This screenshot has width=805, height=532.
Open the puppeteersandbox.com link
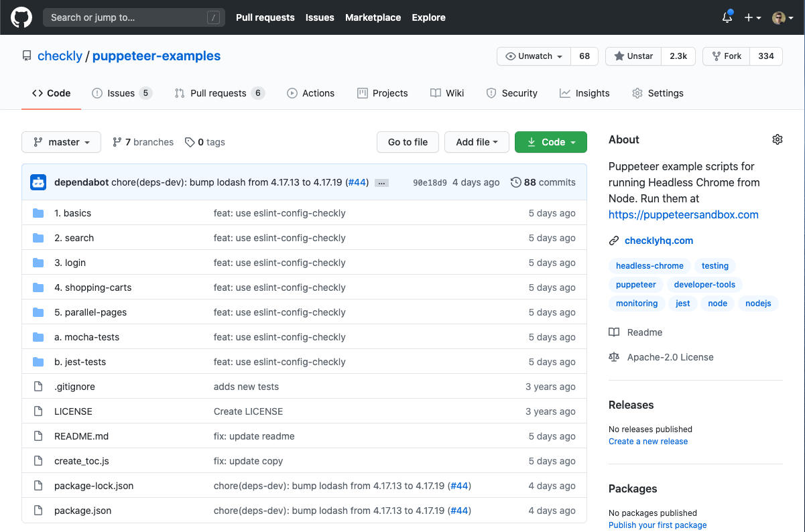(683, 214)
